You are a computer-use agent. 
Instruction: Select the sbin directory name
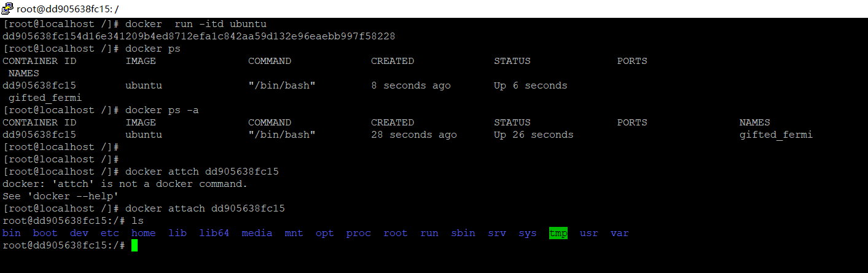pos(463,233)
